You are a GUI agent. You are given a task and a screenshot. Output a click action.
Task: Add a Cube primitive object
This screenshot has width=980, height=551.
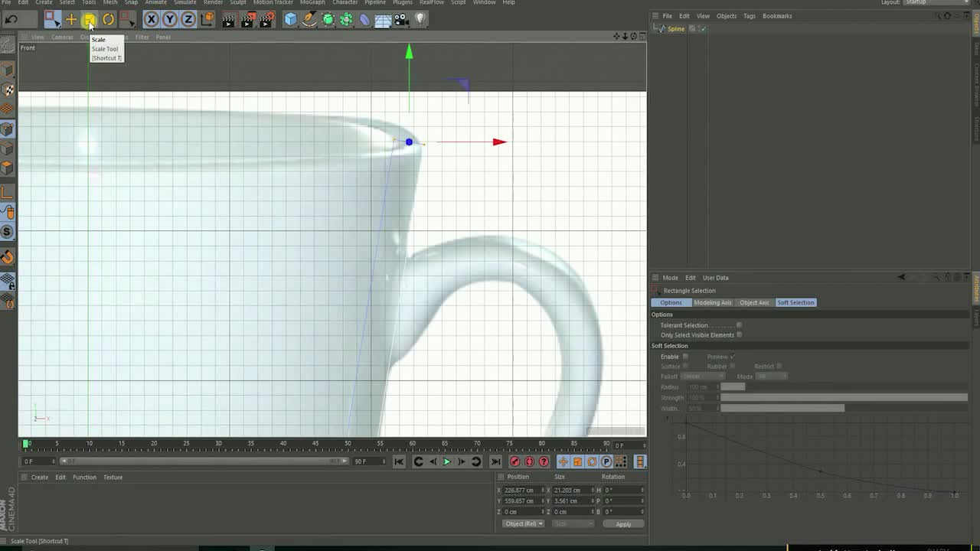[290, 19]
